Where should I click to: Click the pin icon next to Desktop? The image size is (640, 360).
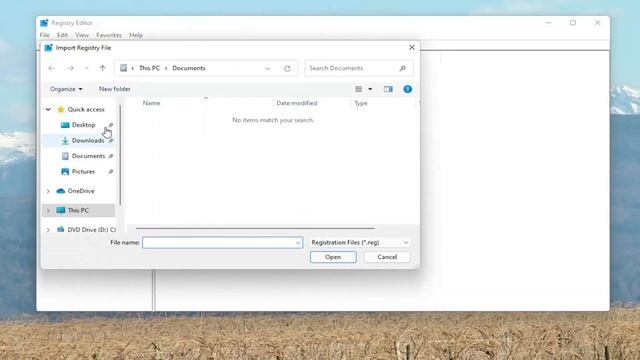tap(111, 125)
